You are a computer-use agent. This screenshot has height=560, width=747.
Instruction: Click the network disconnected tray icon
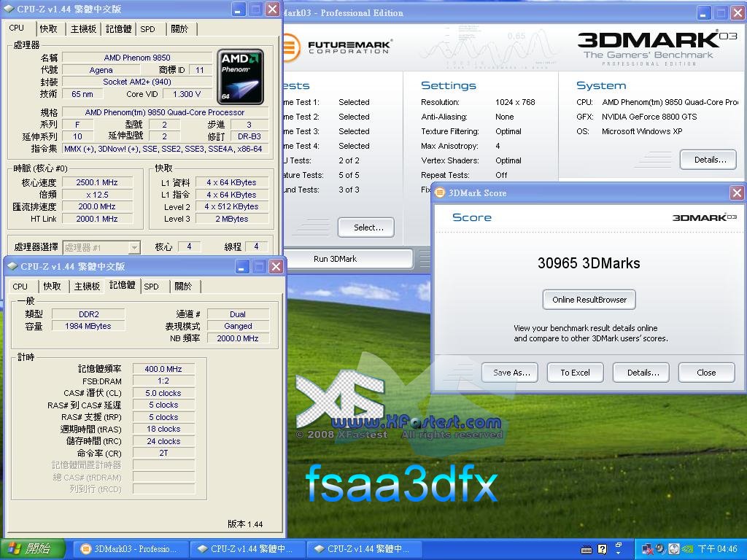pos(647,549)
